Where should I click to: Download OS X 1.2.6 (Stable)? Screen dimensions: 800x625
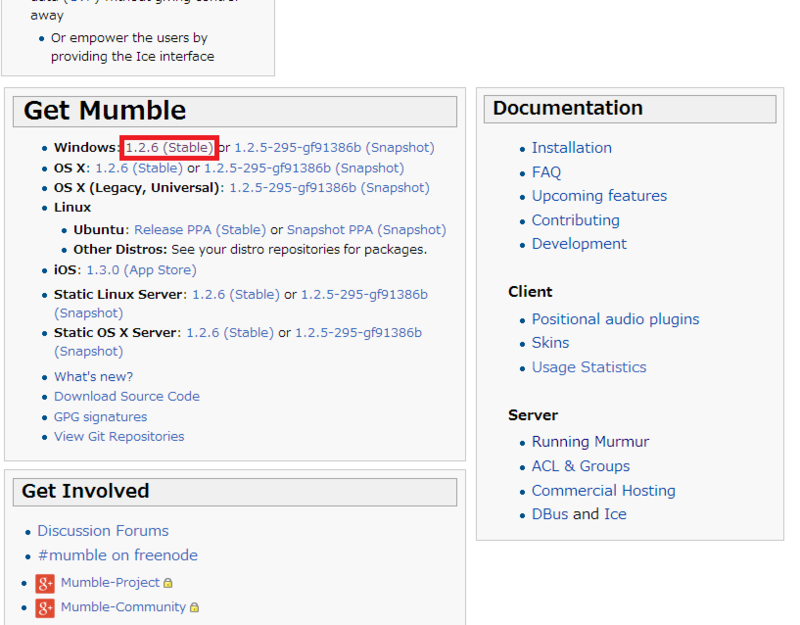tap(139, 168)
